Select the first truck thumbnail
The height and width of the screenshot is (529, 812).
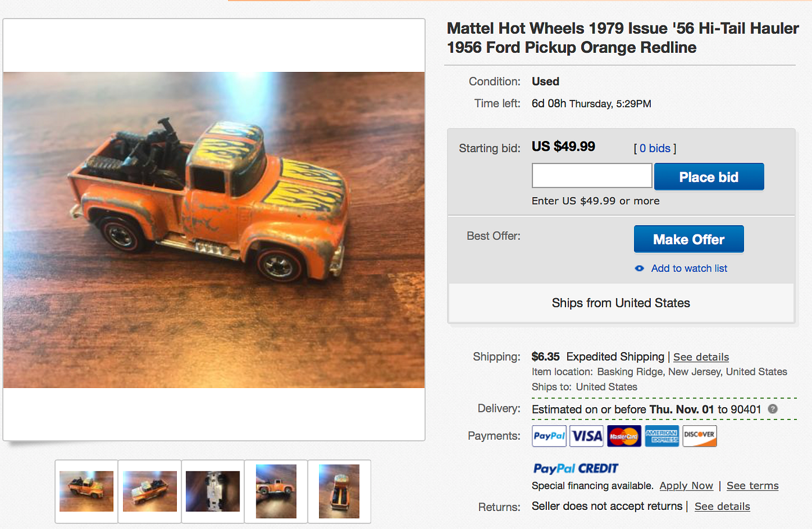click(x=86, y=491)
